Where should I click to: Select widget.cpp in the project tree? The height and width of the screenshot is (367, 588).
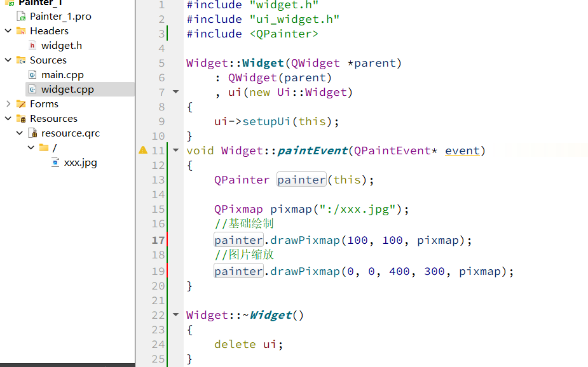click(x=67, y=89)
